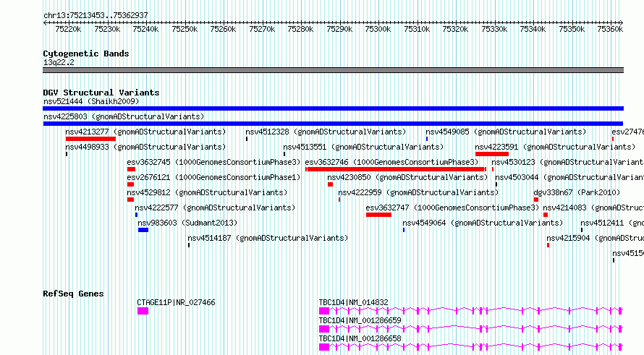The width and height of the screenshot is (644, 355).
Task: Click the nsv4549064 variant label
Action: pos(483,223)
